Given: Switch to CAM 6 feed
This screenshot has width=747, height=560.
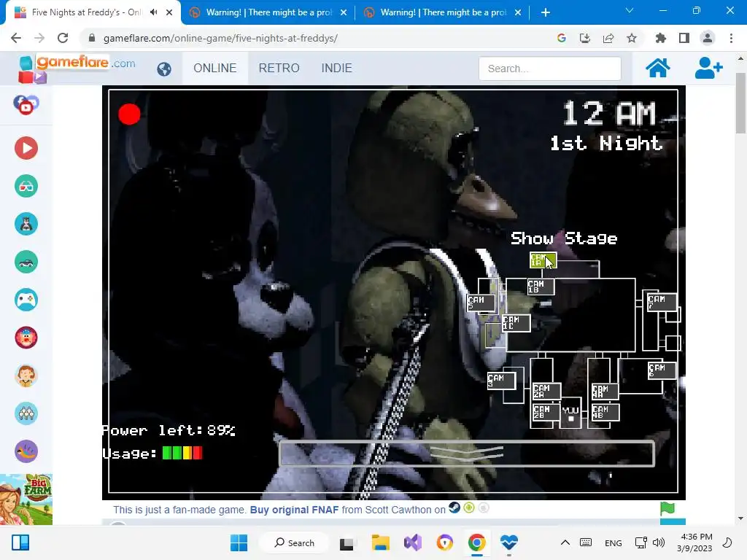Looking at the screenshot, I should (x=662, y=370).
